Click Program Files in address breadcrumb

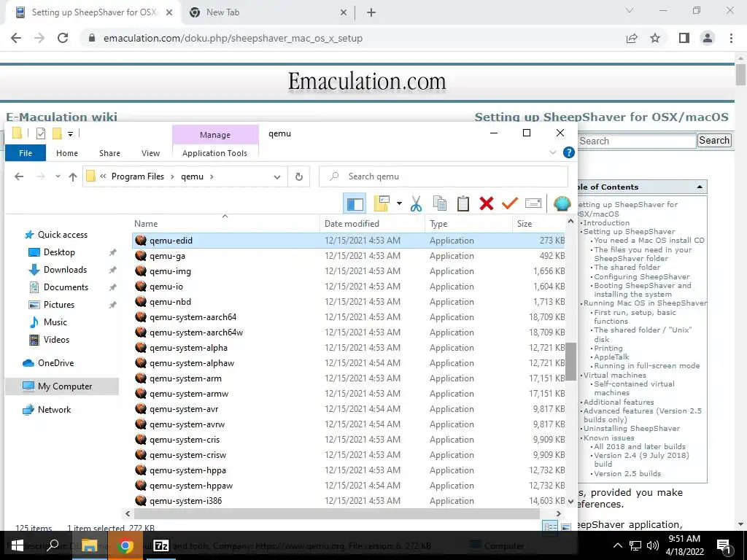[138, 176]
